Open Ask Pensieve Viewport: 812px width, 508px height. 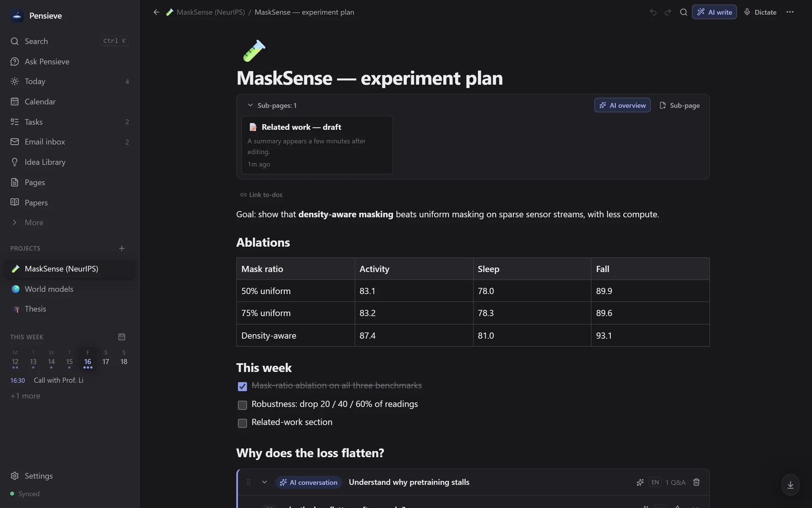[70, 61]
